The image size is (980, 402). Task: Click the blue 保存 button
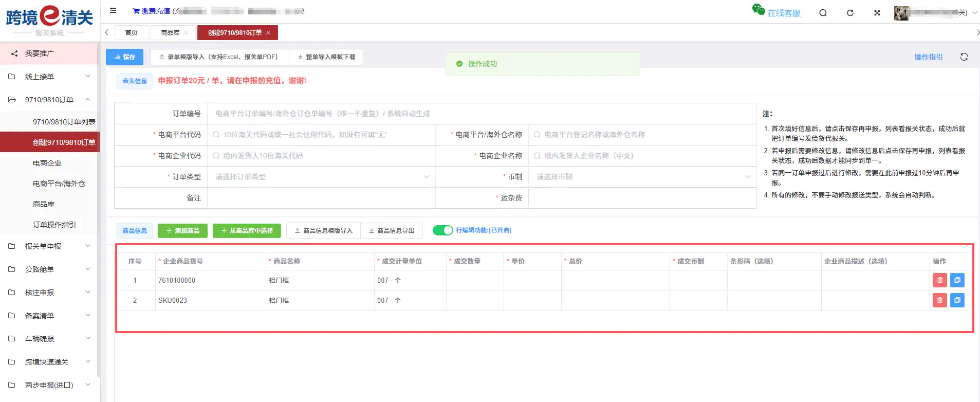pyautogui.click(x=124, y=57)
